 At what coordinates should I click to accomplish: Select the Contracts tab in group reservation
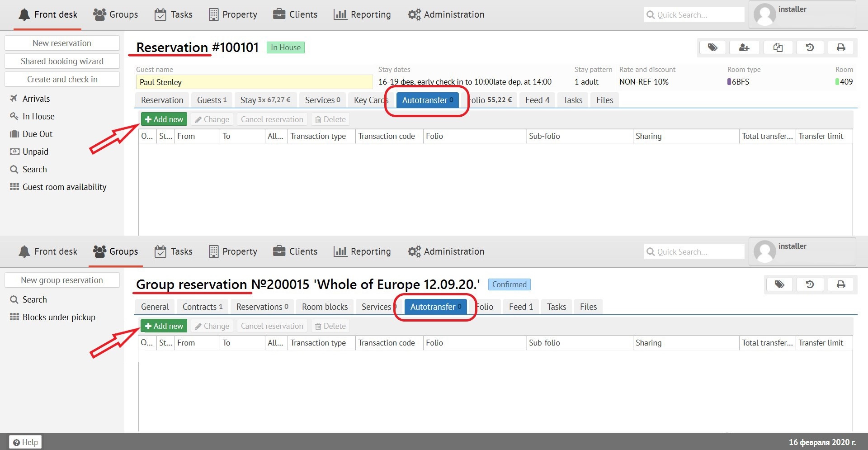pos(202,307)
